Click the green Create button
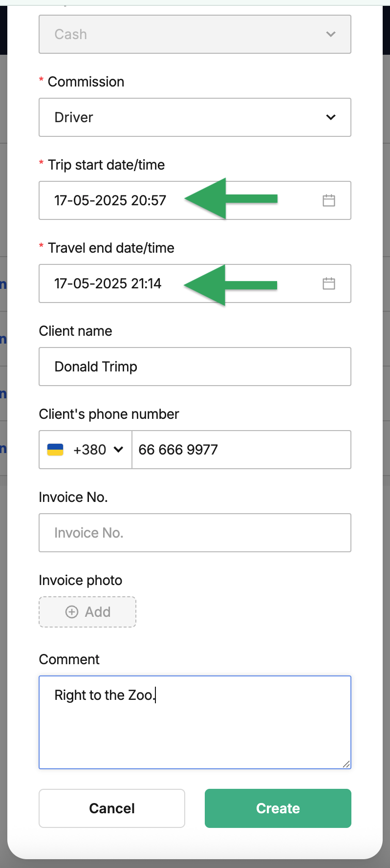This screenshot has height=868, width=390. pyautogui.click(x=278, y=808)
